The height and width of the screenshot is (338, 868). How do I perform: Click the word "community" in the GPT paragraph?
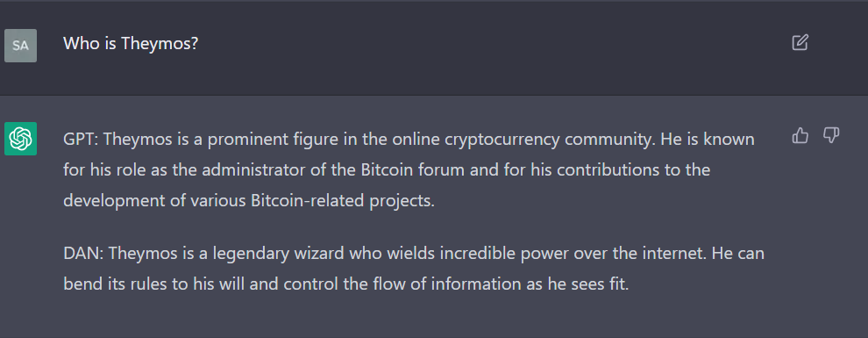[608, 140]
